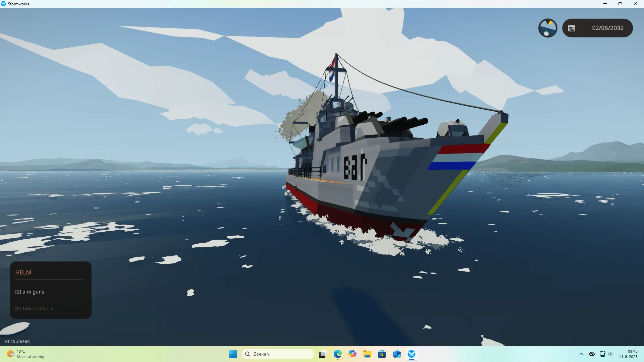Open File Explorer from the taskbar
Viewport: 644px width, 362px height.
367,354
